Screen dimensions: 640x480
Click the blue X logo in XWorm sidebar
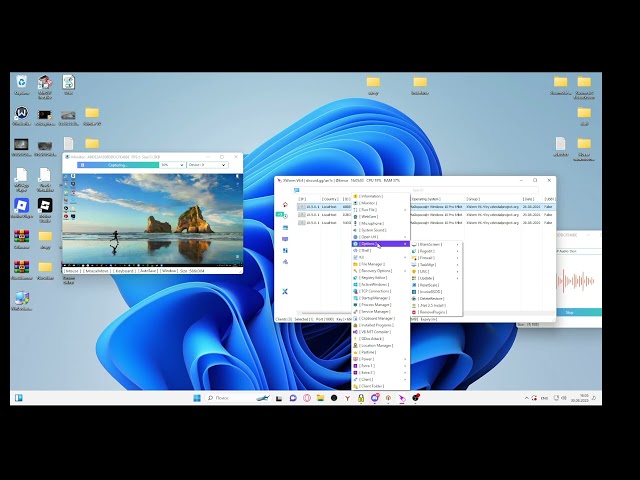point(285,291)
